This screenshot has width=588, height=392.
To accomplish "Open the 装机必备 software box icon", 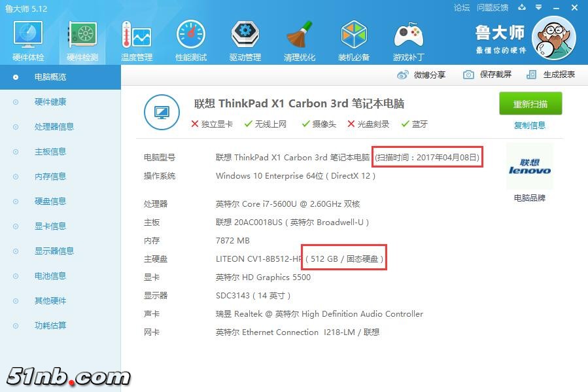I will tap(354, 39).
